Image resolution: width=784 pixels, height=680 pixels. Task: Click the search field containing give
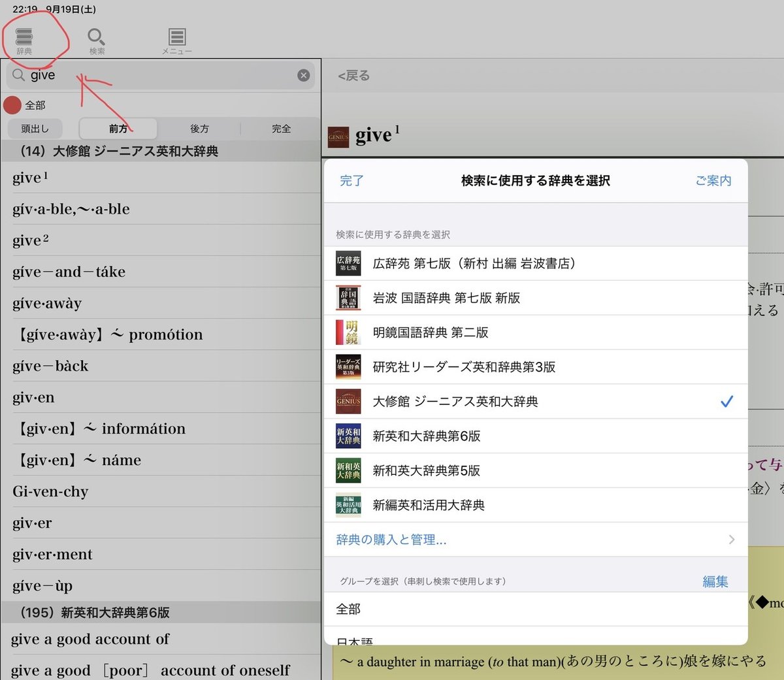point(161,75)
